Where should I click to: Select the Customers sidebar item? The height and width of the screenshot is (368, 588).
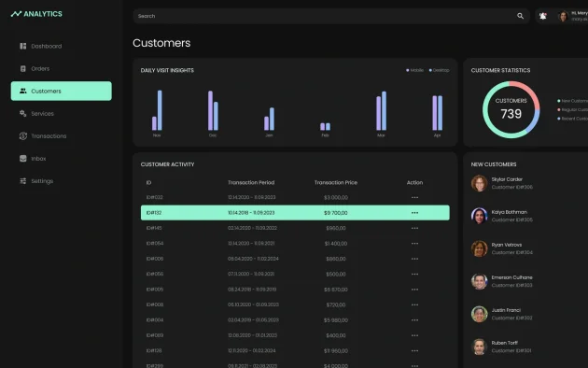pyautogui.click(x=61, y=91)
